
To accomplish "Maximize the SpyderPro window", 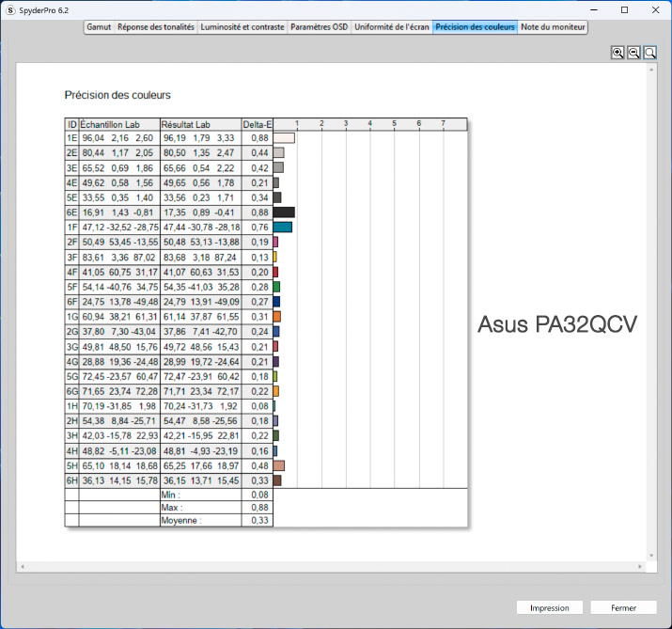I will 624,9.
